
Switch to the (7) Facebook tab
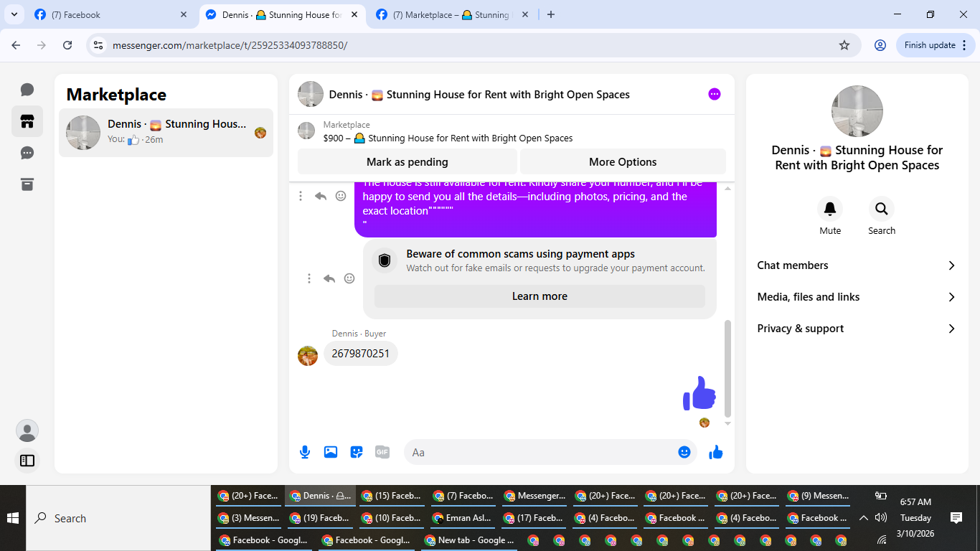click(x=110, y=14)
